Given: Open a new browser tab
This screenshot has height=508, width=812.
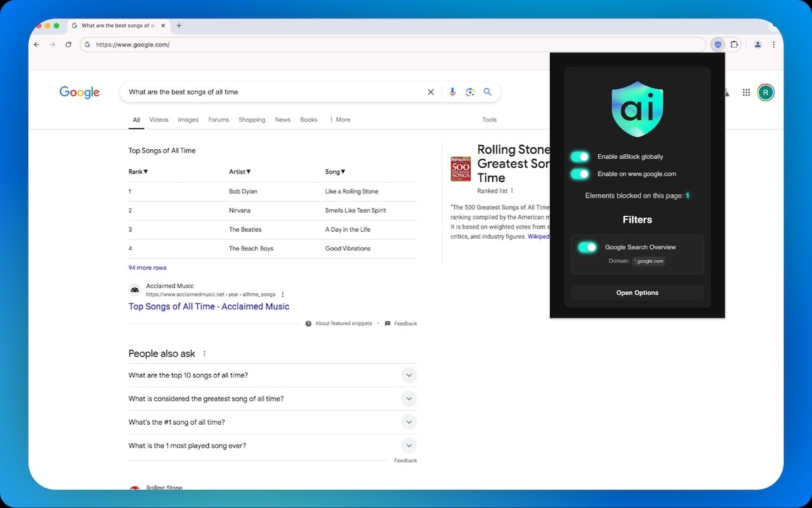Looking at the screenshot, I should point(179,25).
